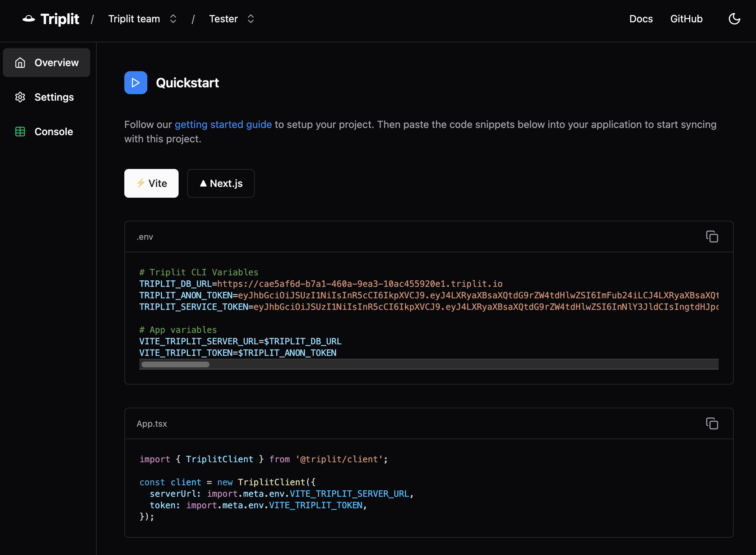
Task: Click the Settings gear icon
Action: pos(20,97)
